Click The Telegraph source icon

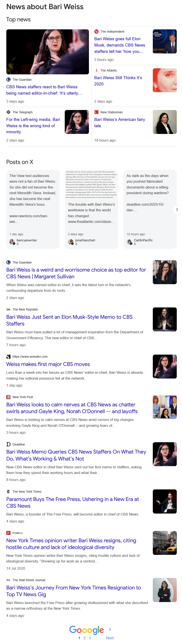[x=8, y=112]
